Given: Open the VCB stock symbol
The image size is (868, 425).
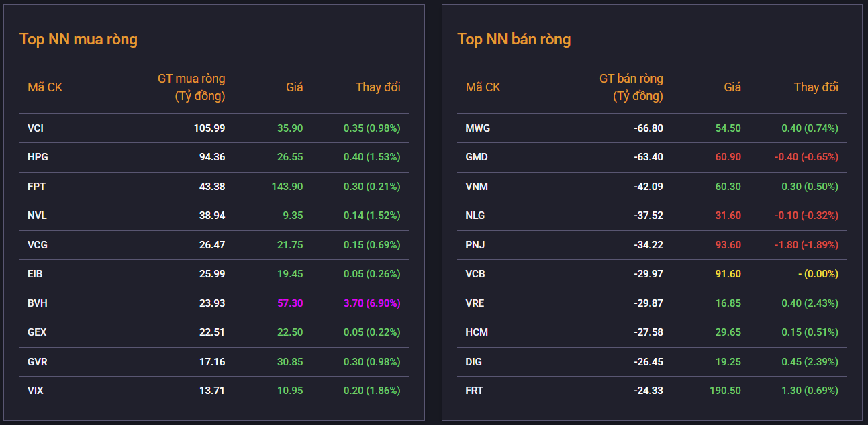Looking at the screenshot, I should tap(475, 274).
